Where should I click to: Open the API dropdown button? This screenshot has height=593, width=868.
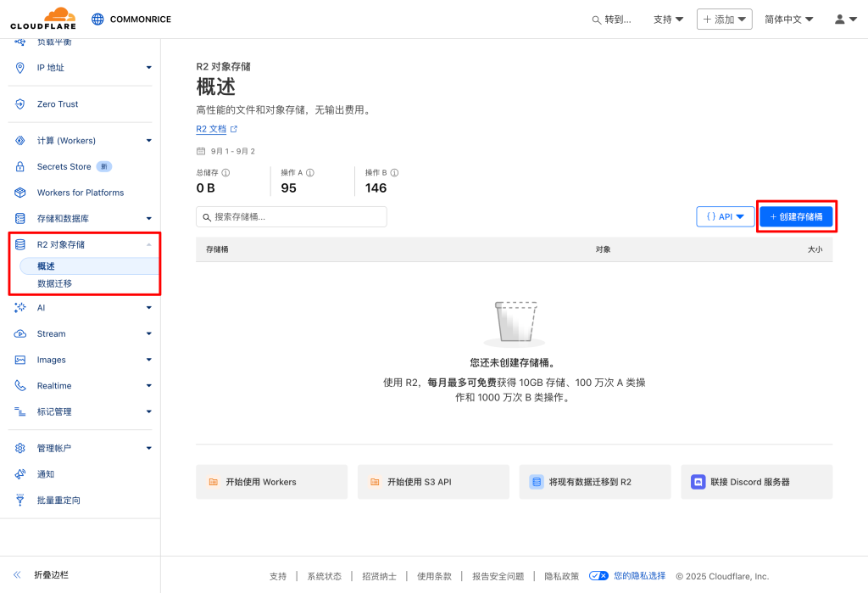coord(725,217)
